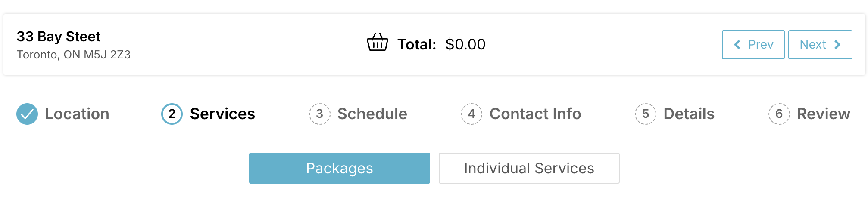Viewport: 868px width, 209px height.
Task: Switch to the Packages tab
Action: [x=339, y=168]
